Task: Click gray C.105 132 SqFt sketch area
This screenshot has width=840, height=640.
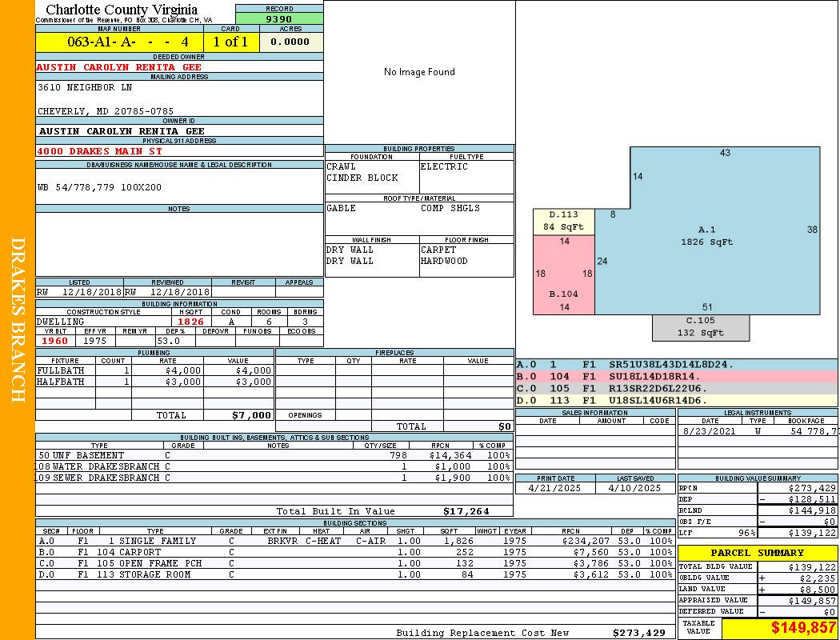Action: (x=701, y=327)
